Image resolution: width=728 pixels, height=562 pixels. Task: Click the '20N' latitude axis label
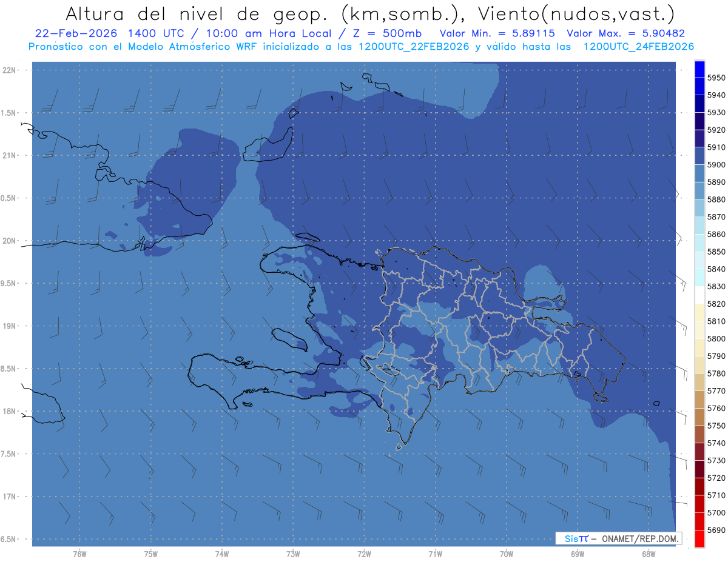click(9, 241)
